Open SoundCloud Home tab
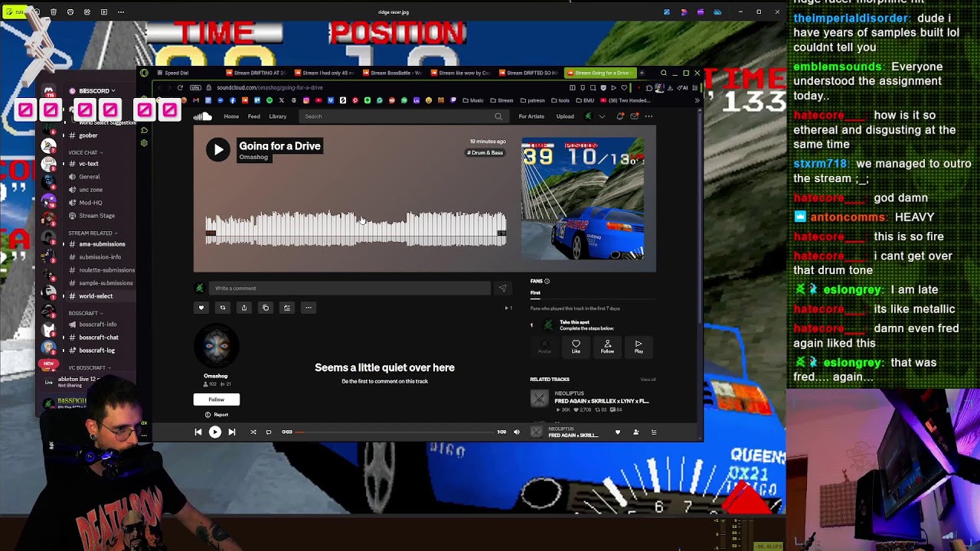This screenshot has height=551, width=980. (231, 116)
